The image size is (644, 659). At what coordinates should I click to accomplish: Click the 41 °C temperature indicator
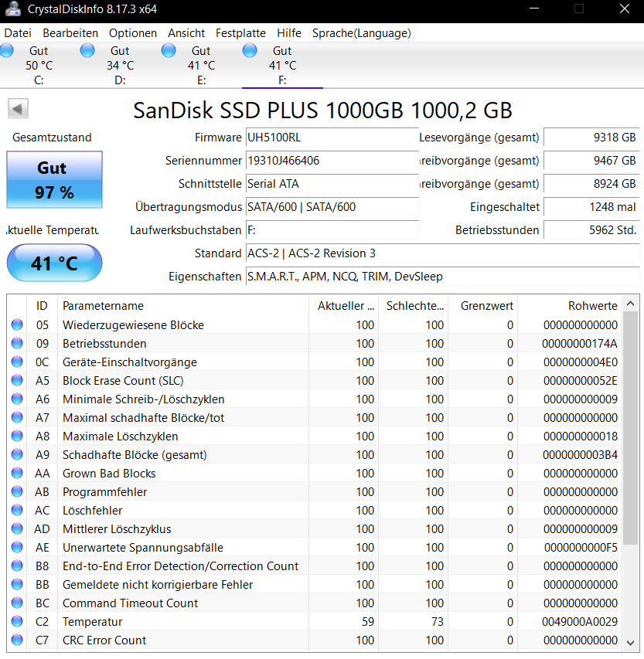(x=54, y=263)
